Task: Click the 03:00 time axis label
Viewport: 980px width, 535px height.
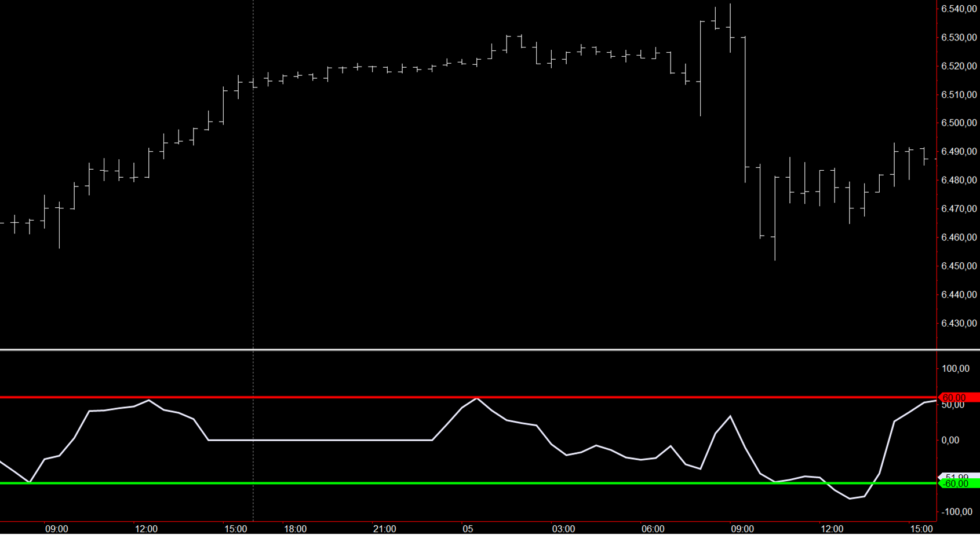Action: [563, 529]
